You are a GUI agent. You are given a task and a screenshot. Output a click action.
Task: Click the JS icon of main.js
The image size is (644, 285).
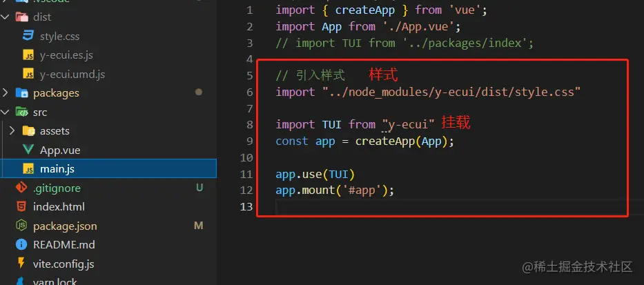28,169
